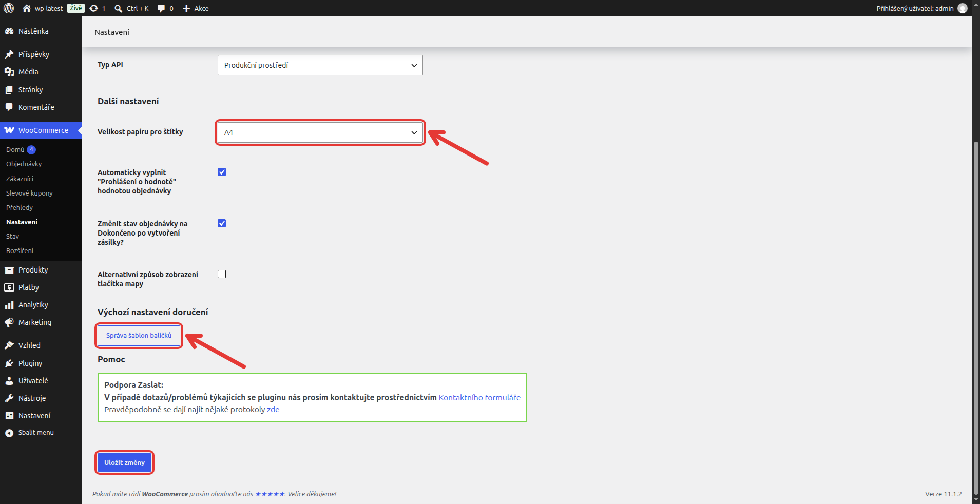The width and height of the screenshot is (980, 504).
Task: Open WooCommerce Zákazníci submenu item
Action: pyautogui.click(x=20, y=179)
